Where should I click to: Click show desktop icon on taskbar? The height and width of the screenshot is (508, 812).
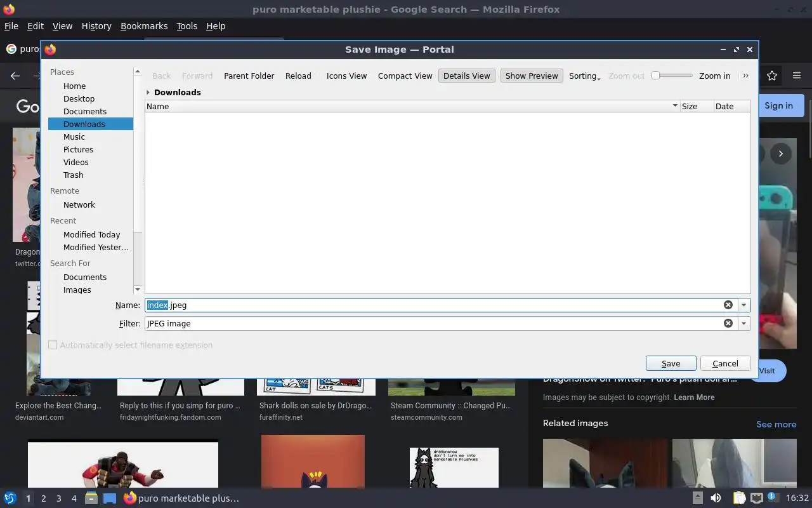110,498
